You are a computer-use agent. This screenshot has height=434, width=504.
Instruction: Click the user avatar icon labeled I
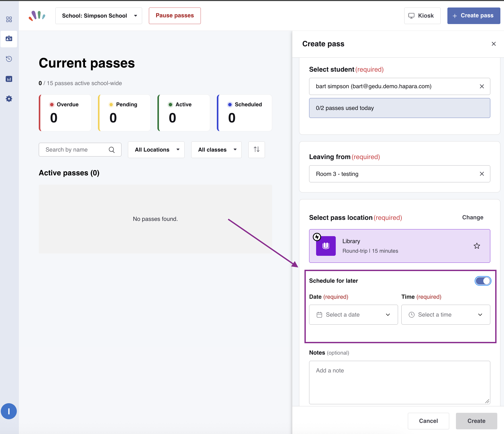[9, 411]
